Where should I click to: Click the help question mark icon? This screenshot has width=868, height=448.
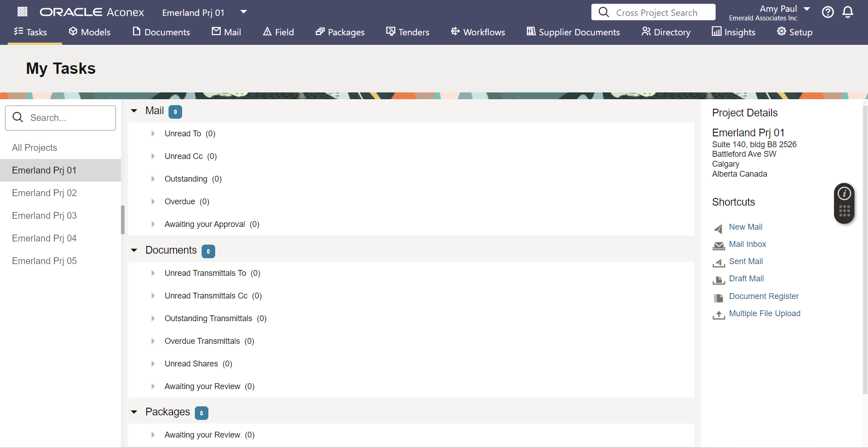(828, 12)
